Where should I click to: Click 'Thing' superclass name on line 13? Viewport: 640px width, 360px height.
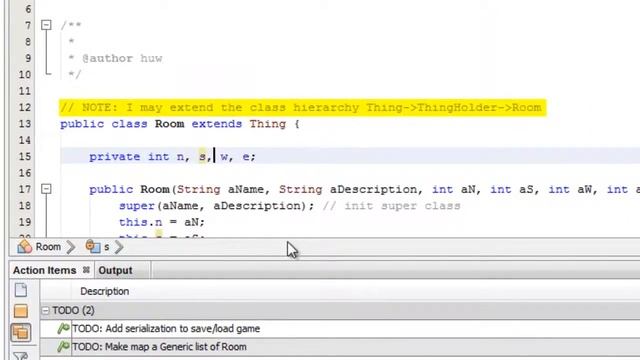268,124
